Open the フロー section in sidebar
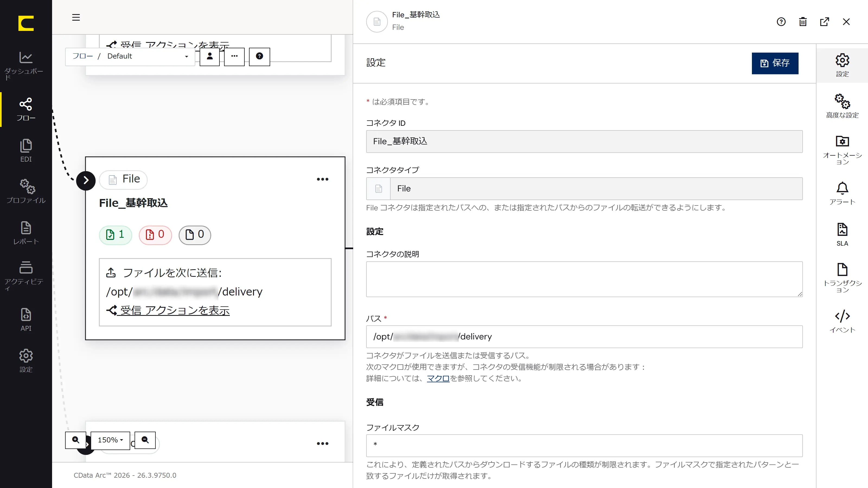Screen dimensions: 868x488 click(x=26, y=110)
